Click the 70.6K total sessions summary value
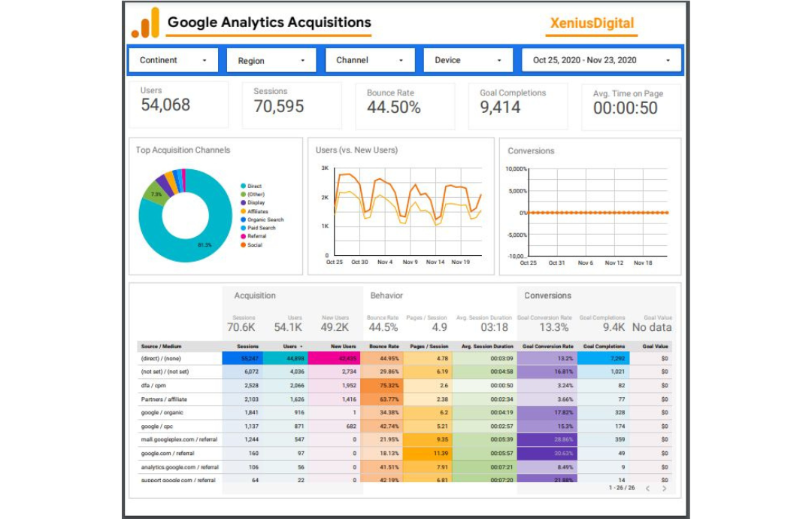 [241, 327]
